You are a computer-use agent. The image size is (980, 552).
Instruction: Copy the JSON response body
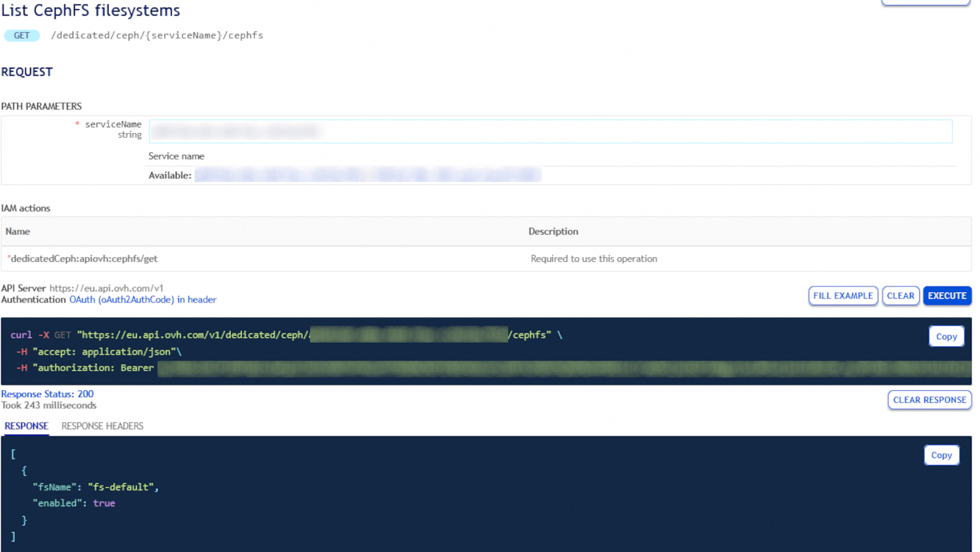click(x=941, y=455)
